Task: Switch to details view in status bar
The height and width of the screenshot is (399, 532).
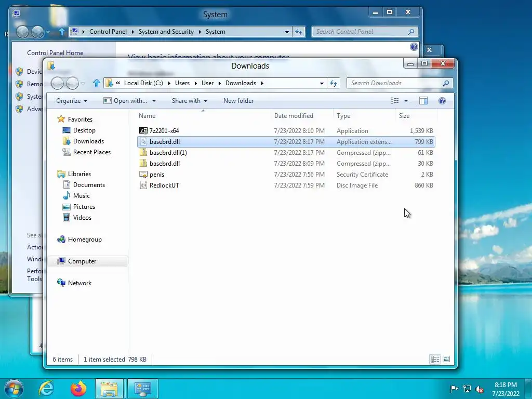Action: (x=435, y=359)
